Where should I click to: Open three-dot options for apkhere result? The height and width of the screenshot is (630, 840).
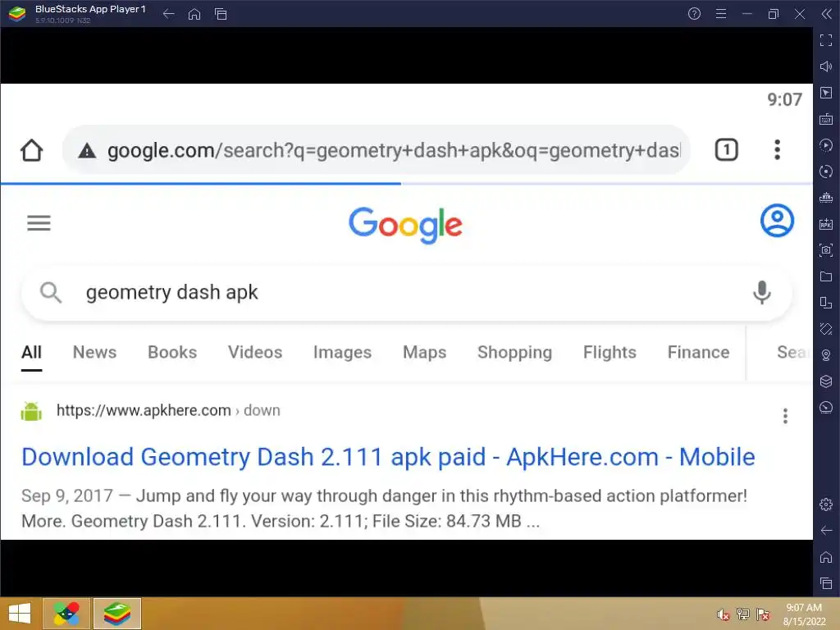[785, 416]
